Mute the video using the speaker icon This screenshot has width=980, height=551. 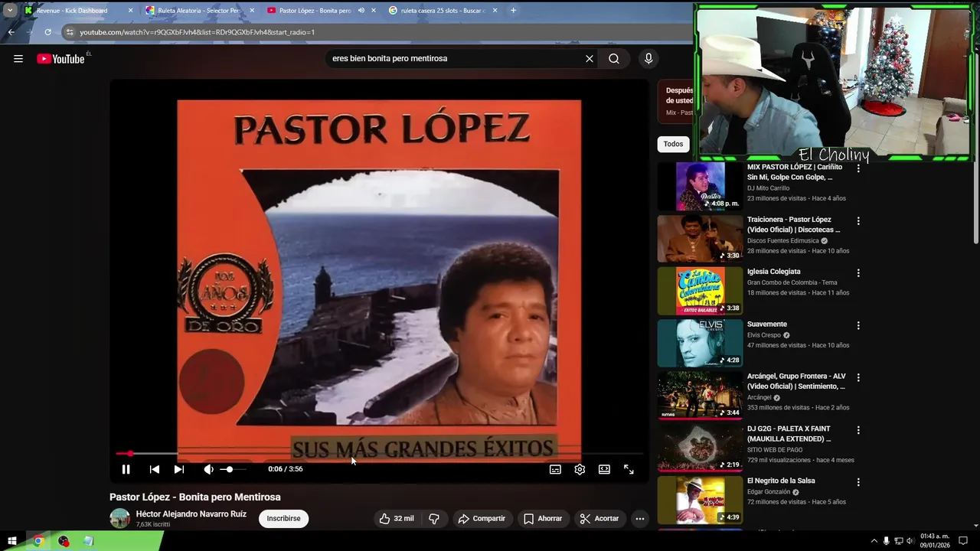click(x=208, y=469)
